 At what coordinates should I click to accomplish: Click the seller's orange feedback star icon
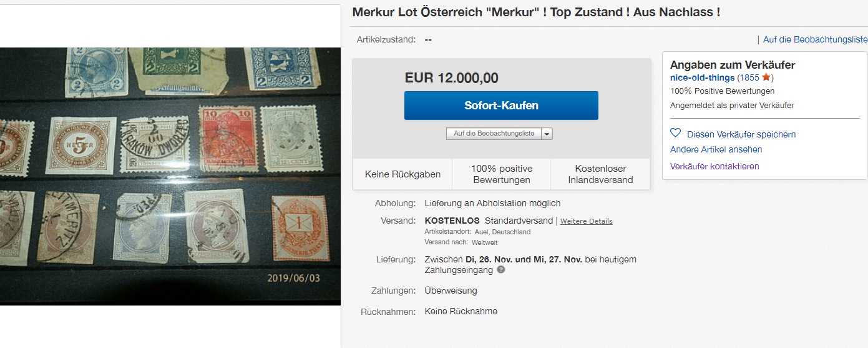click(x=766, y=77)
